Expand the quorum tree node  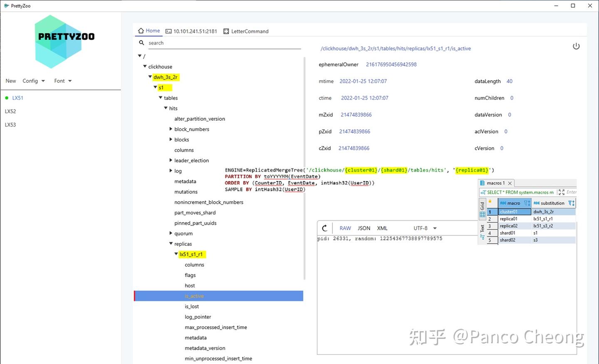point(171,233)
